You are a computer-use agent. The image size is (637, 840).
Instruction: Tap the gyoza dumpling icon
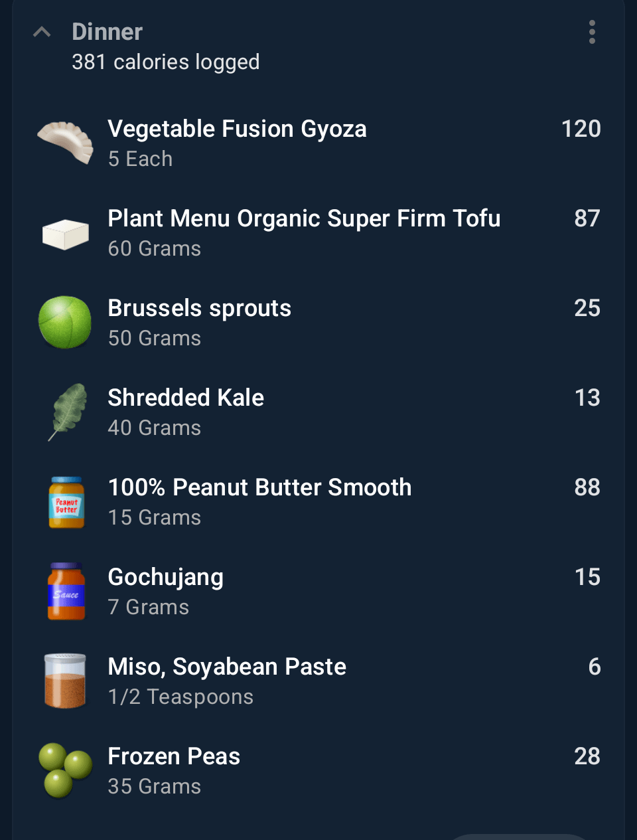point(65,141)
